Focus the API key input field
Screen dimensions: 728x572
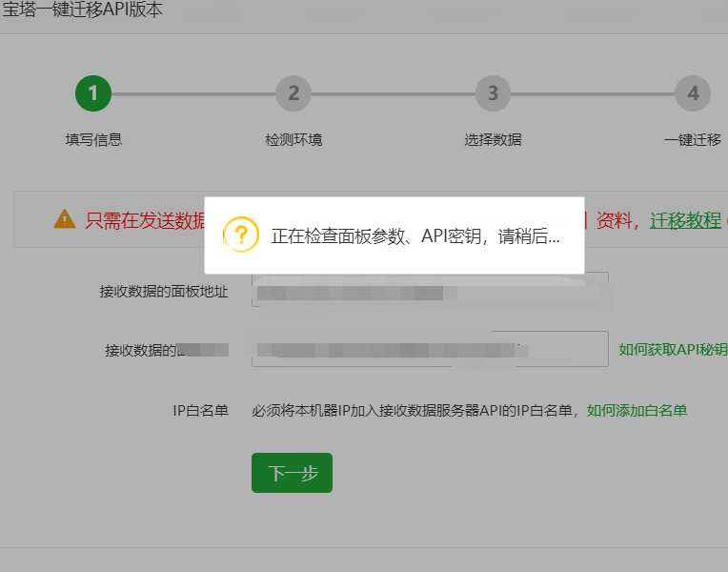pyautogui.click(x=430, y=349)
